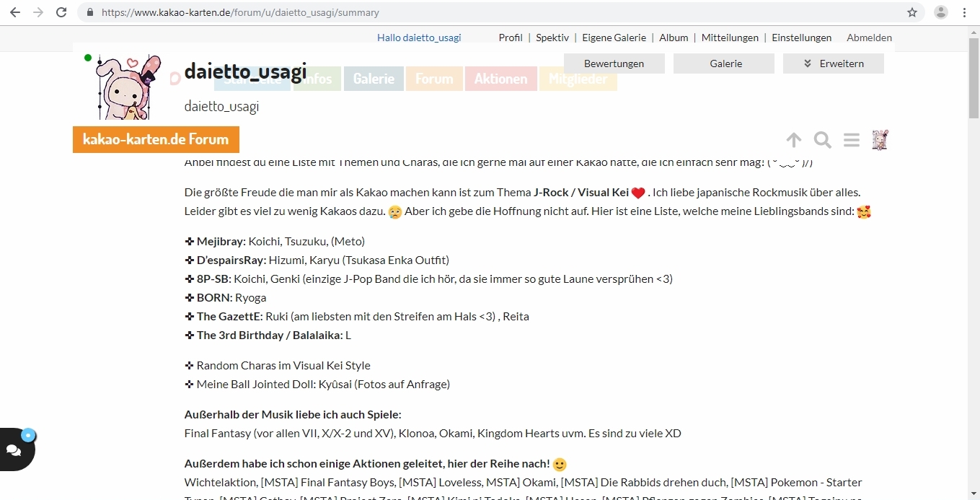Click the small user avatar in forum header
Screen dimensions: 980x500
click(x=880, y=140)
